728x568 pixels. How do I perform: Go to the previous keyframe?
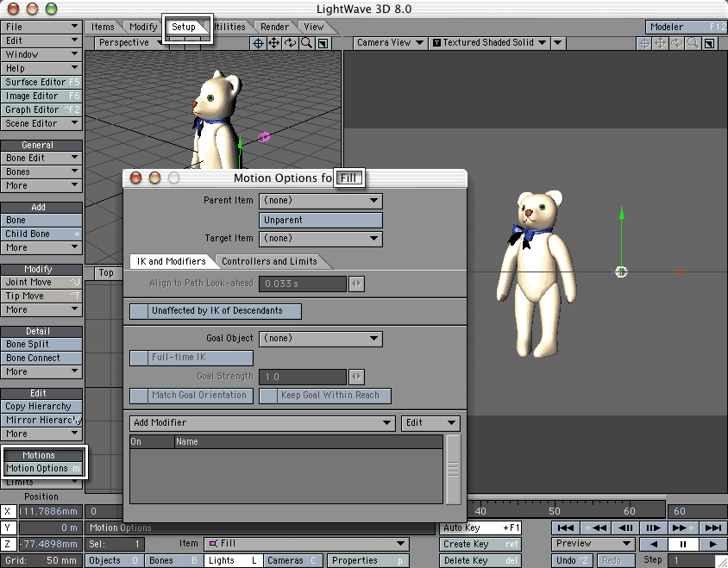tap(595, 527)
